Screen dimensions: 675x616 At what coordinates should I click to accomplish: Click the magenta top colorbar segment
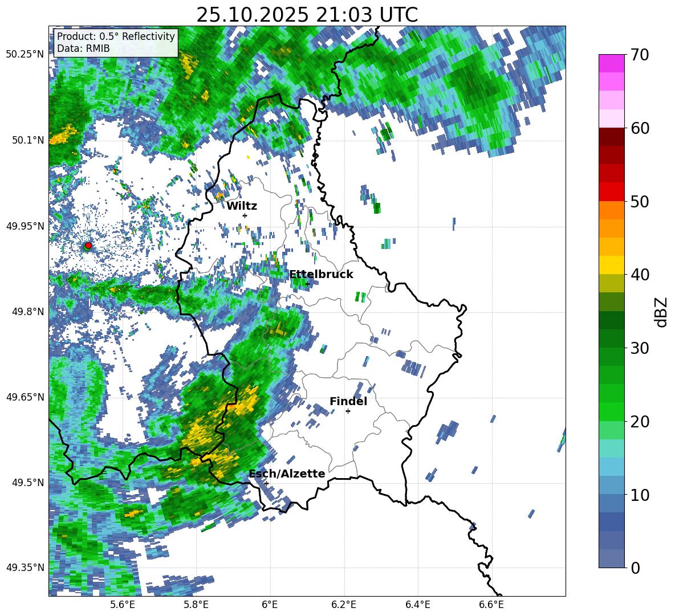[x=612, y=63]
